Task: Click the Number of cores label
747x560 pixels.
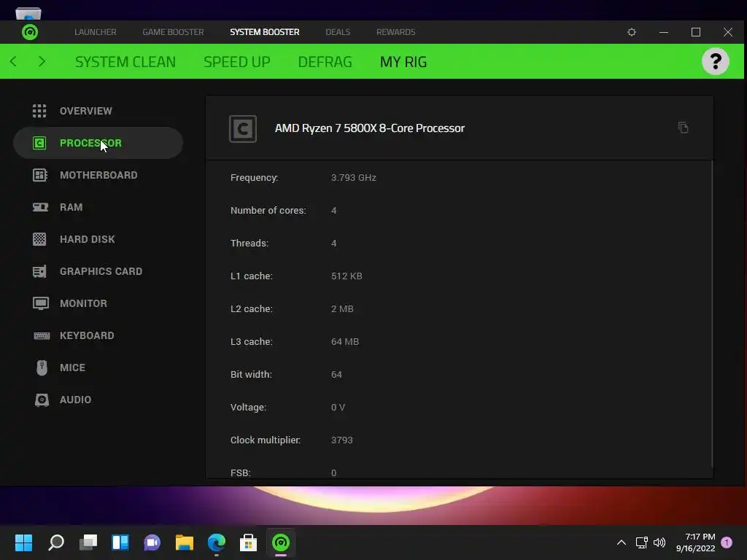Action: pyautogui.click(x=268, y=211)
